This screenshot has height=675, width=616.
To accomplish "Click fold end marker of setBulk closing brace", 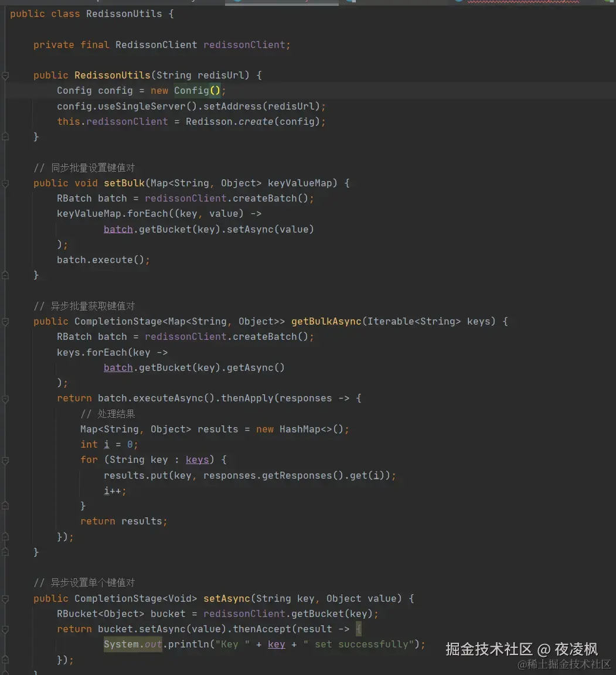I will pos(5,275).
